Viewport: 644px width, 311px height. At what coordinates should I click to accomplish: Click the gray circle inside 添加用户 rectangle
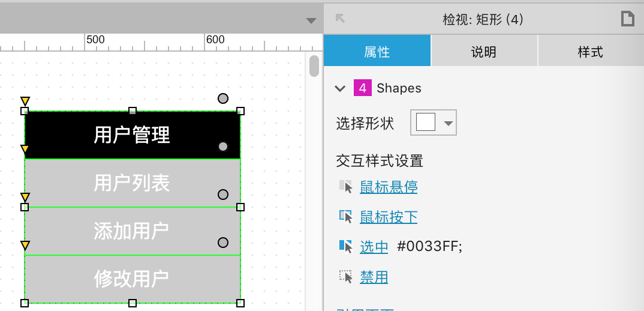point(222,243)
